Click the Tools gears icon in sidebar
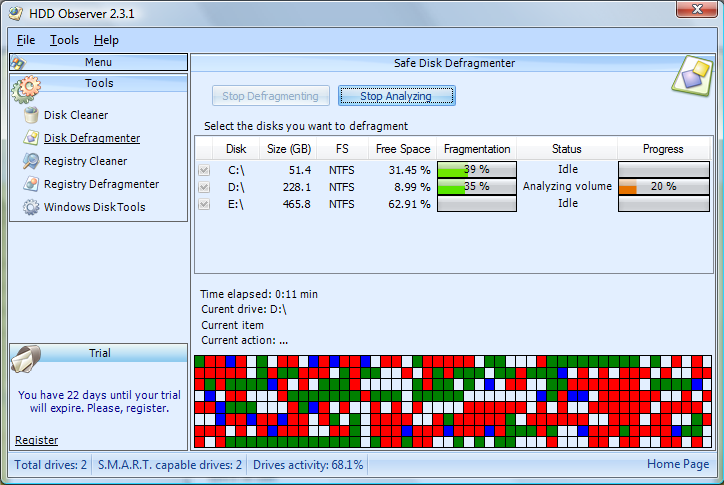Image resolution: width=724 pixels, height=485 pixels. pyautogui.click(x=26, y=89)
